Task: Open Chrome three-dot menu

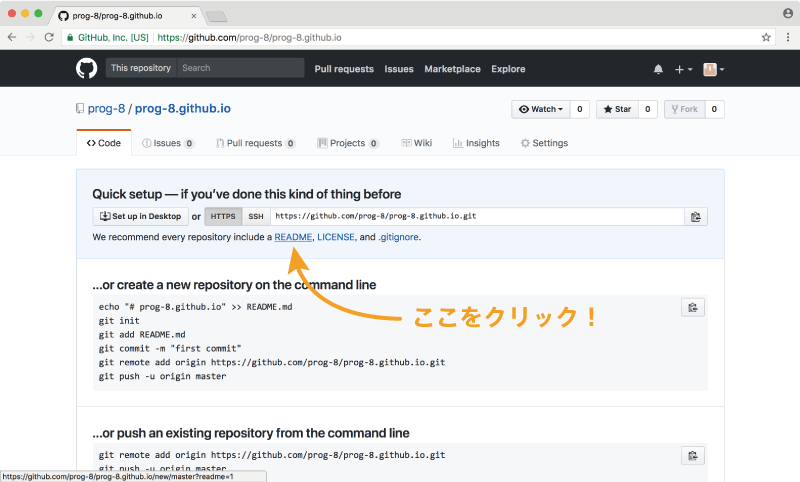Action: [x=788, y=37]
